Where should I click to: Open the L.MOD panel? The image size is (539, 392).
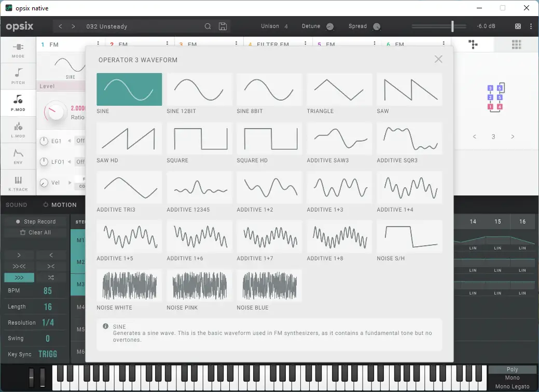[18, 130]
